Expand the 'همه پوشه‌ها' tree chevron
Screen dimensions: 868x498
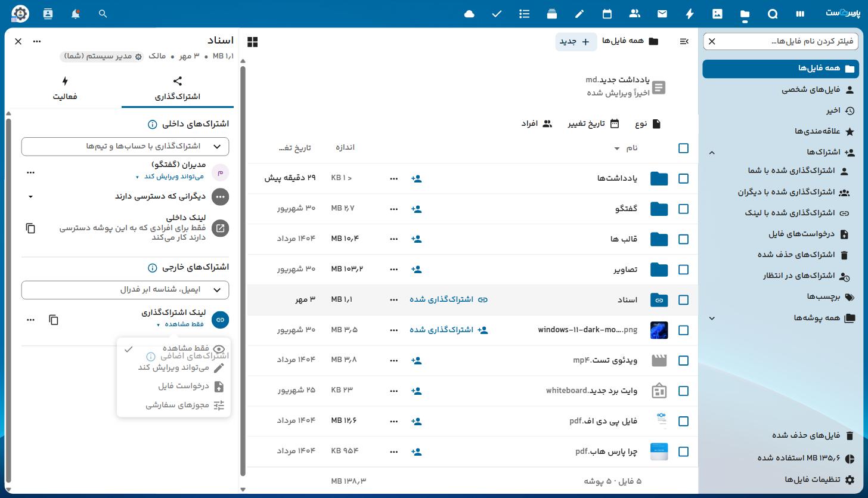point(712,318)
